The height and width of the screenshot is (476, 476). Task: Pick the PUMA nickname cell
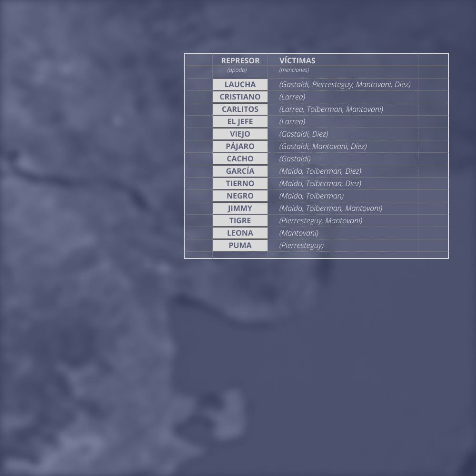click(240, 245)
